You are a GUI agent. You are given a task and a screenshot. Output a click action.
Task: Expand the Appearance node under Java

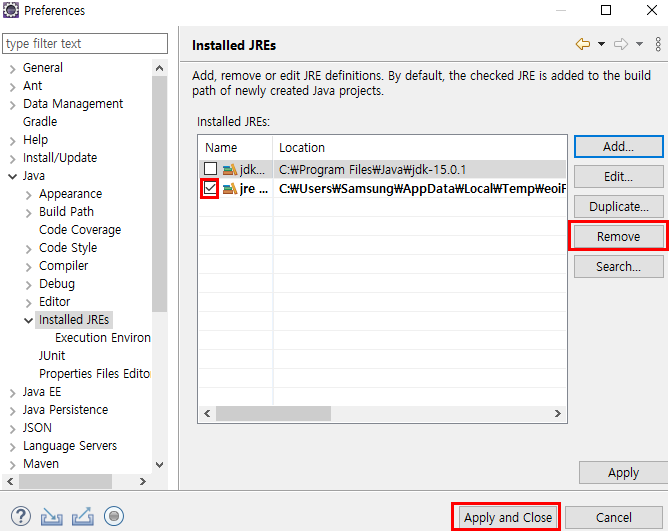click(29, 194)
